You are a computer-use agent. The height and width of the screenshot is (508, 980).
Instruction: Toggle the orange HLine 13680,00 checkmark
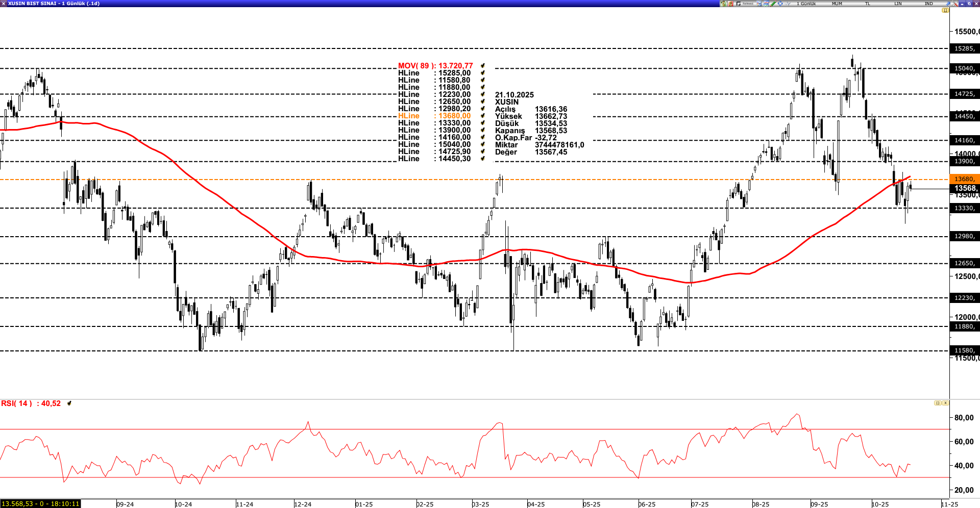pos(482,116)
